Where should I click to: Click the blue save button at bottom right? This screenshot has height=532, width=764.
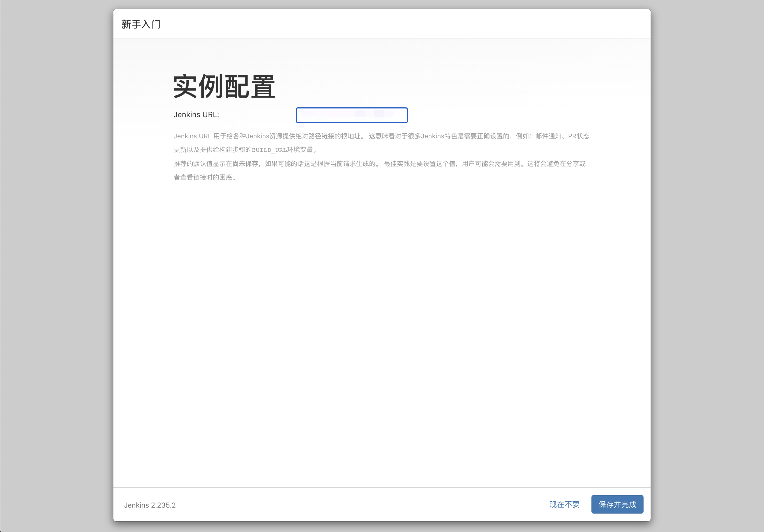pos(617,504)
